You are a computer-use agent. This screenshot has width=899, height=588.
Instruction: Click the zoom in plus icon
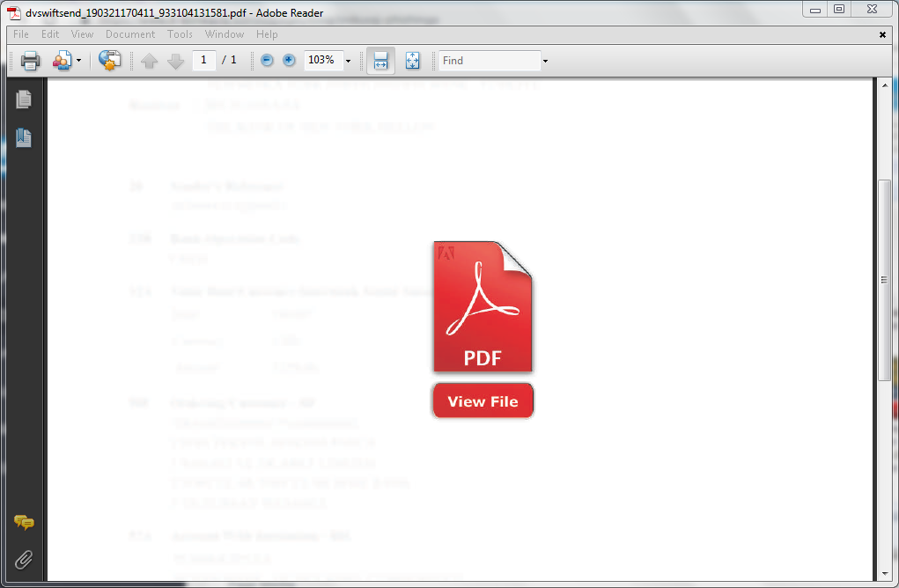point(289,61)
